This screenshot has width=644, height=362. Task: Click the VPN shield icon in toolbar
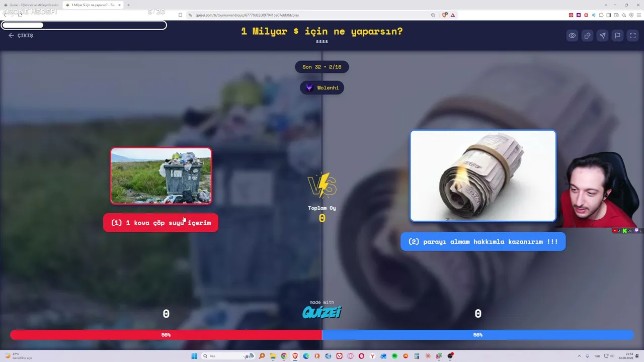631,15
